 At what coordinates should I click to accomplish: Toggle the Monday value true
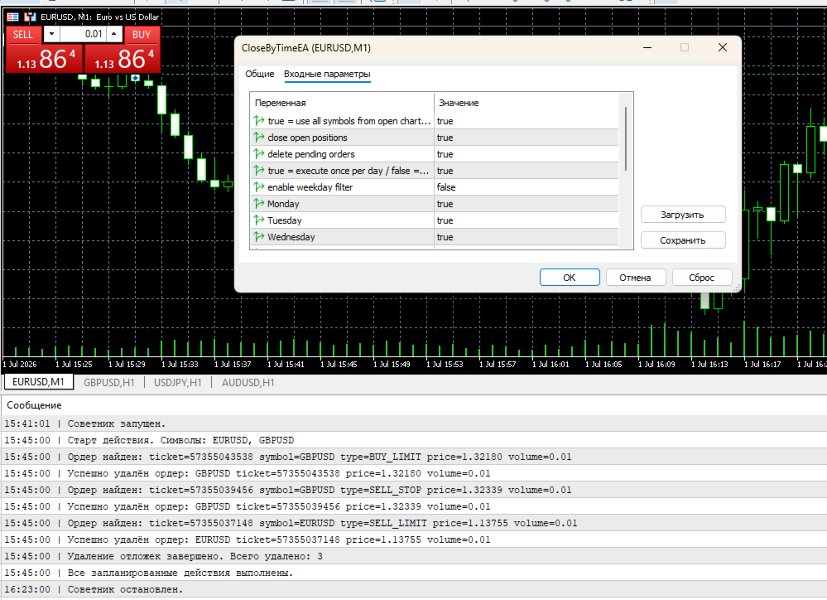tap(526, 204)
